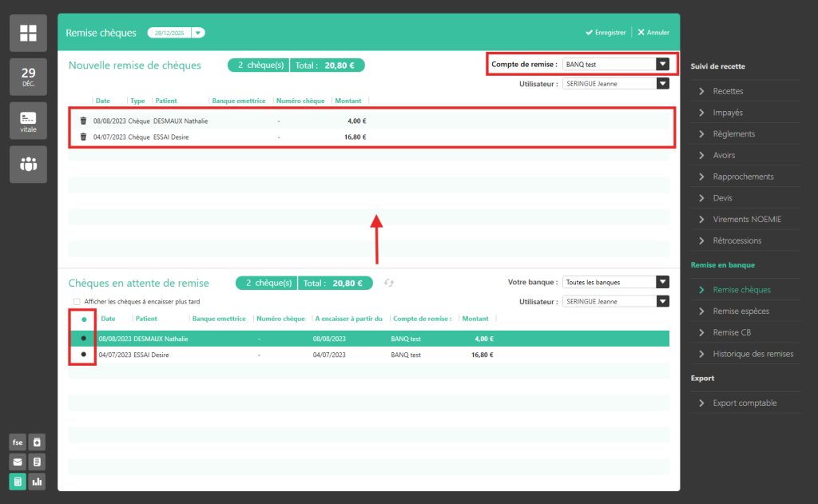Click the carte vitale reader icon
Viewport: 818px width, 504px height.
[28, 121]
